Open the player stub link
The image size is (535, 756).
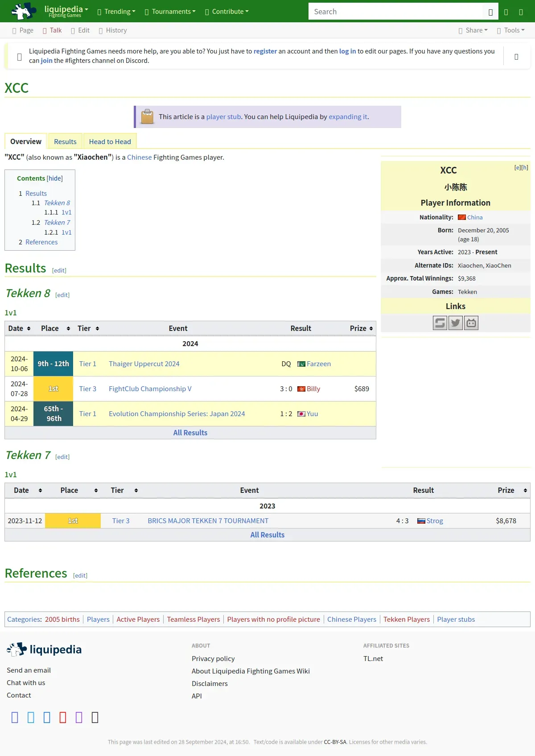click(223, 117)
